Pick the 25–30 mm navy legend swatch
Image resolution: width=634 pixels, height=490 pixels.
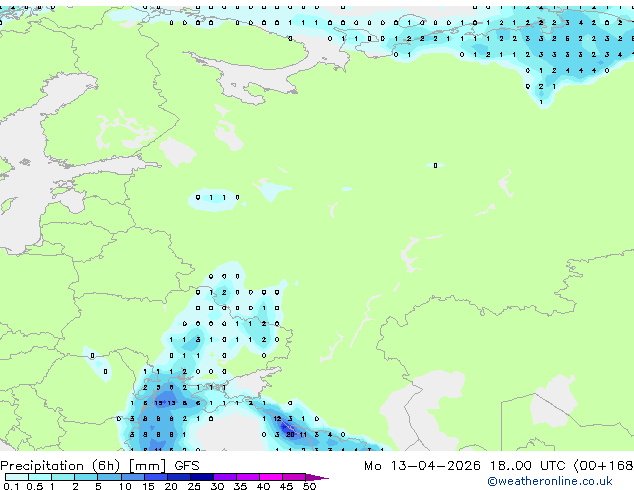(202, 477)
